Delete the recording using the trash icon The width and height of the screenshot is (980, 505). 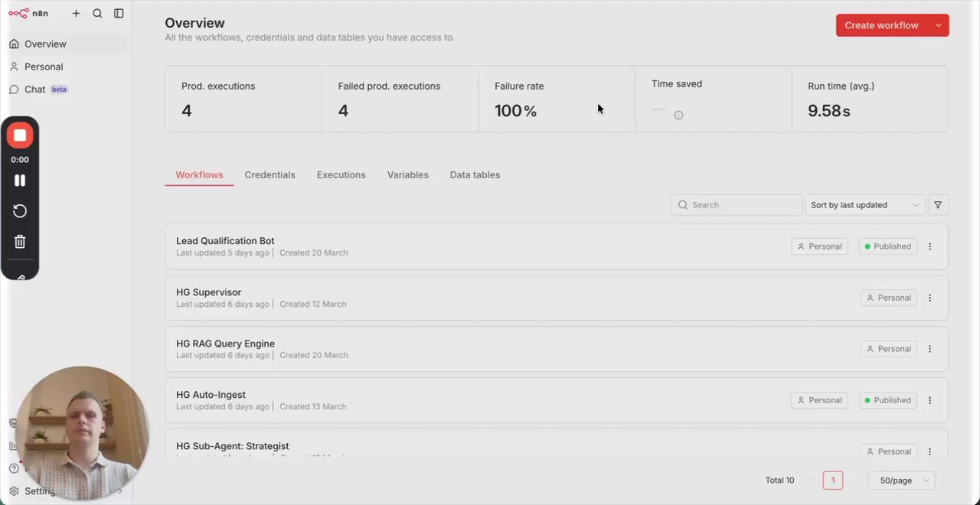click(x=20, y=242)
